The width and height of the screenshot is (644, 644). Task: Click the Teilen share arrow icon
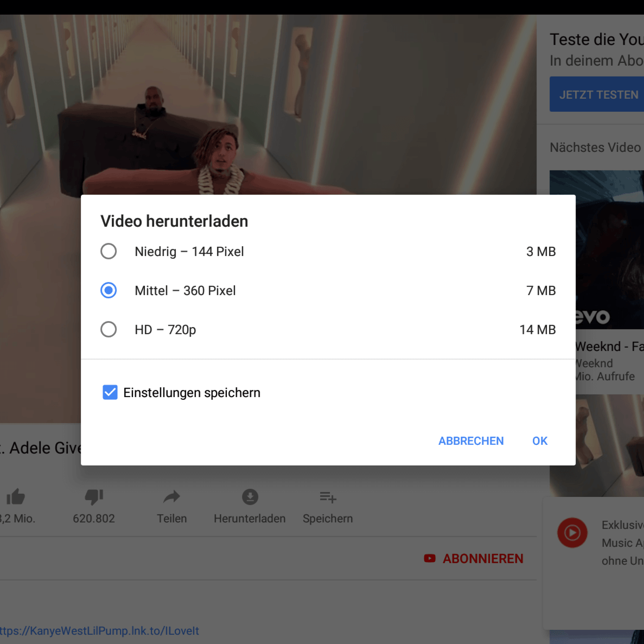[171, 496]
